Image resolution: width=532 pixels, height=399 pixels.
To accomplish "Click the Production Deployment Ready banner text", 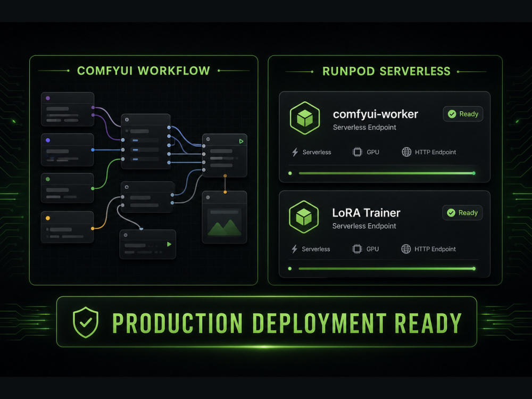I will pyautogui.click(x=287, y=323).
